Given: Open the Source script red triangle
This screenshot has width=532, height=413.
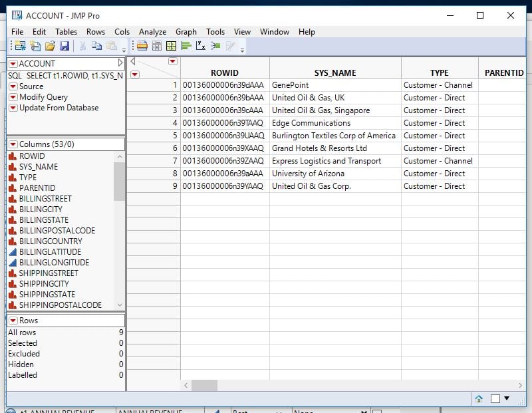Looking at the screenshot, I should click(x=13, y=86).
